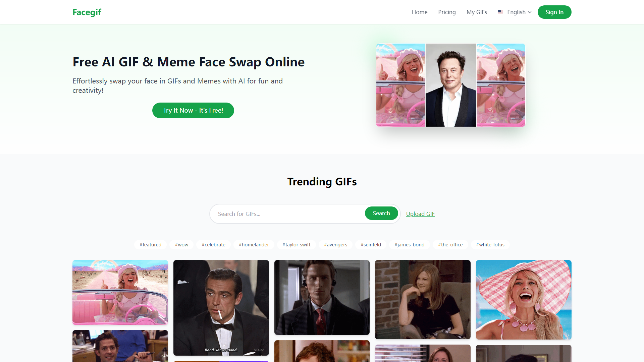Click the US flag language icon

point(500,12)
